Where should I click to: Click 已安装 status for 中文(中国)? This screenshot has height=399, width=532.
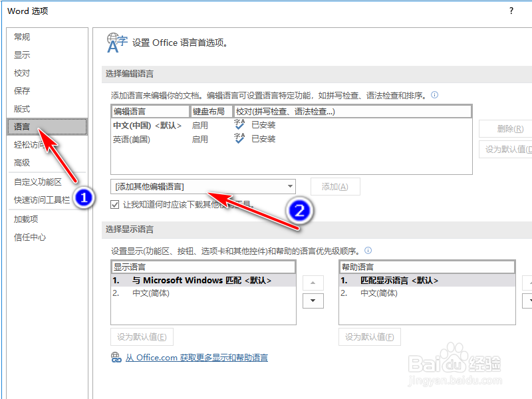(263, 125)
